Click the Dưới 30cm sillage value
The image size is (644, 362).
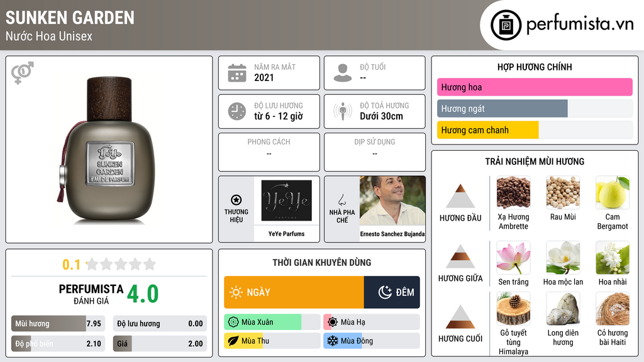tap(382, 116)
